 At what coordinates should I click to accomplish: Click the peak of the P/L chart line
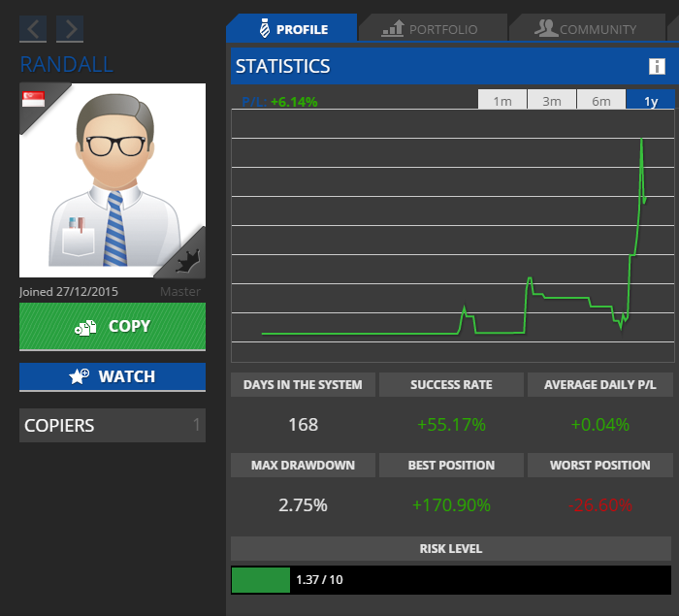[x=641, y=141]
